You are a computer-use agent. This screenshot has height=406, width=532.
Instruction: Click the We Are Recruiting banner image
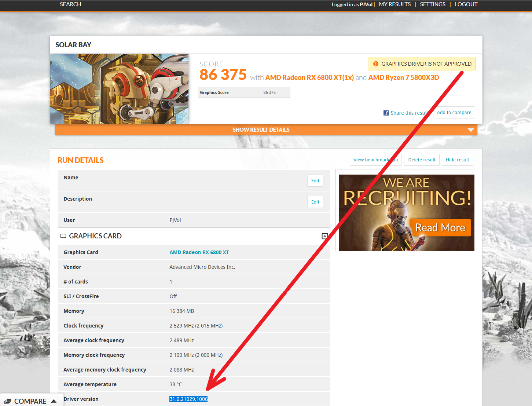point(407,213)
